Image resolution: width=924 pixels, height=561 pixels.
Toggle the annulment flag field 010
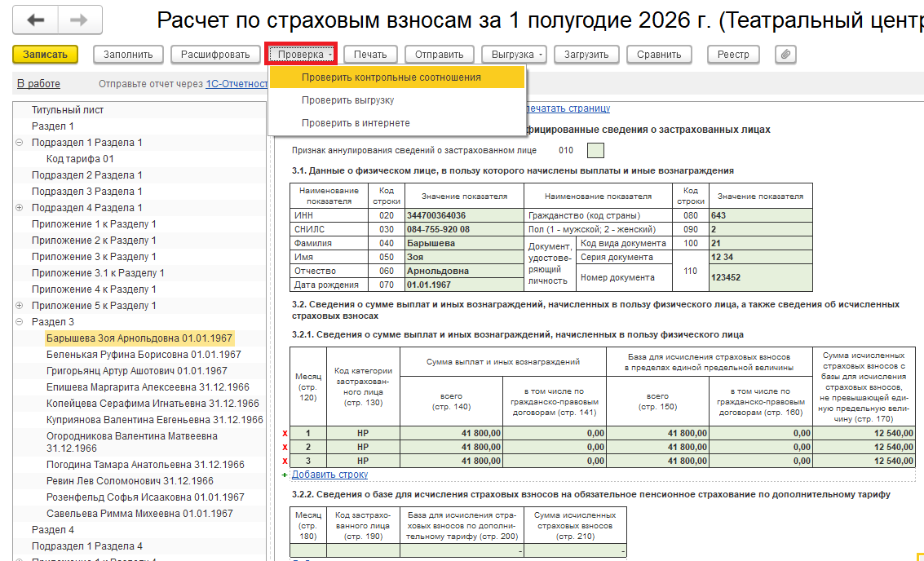pyautogui.click(x=596, y=150)
